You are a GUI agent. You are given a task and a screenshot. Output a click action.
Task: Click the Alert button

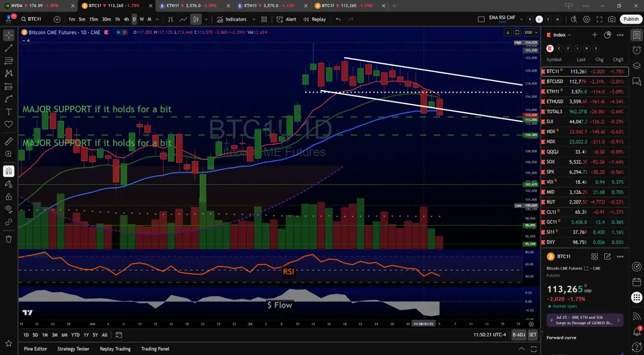point(286,19)
